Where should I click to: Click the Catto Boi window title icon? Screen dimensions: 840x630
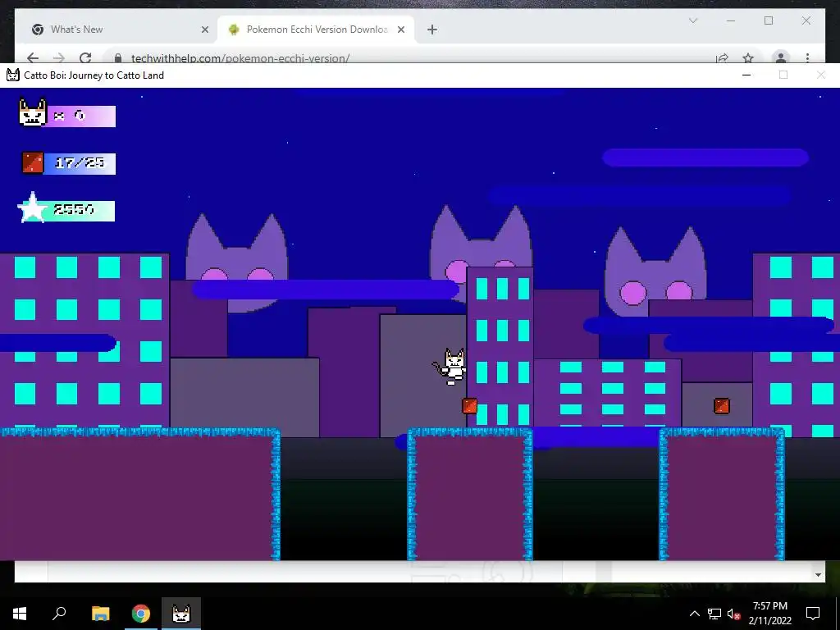point(13,75)
